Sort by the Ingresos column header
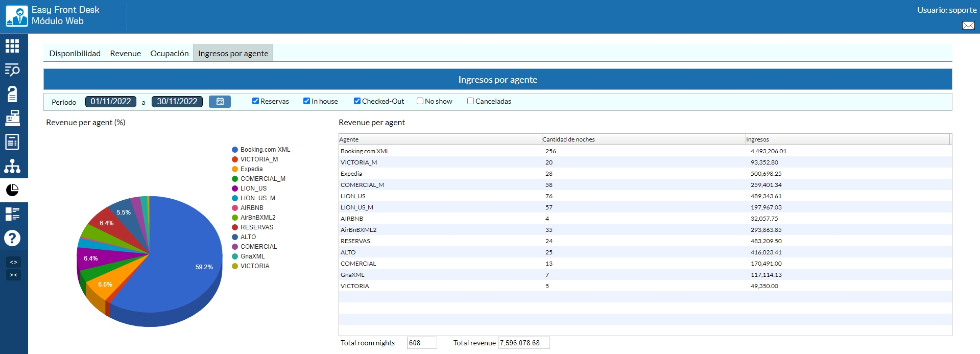Image resolution: width=980 pixels, height=354 pixels. click(x=847, y=139)
